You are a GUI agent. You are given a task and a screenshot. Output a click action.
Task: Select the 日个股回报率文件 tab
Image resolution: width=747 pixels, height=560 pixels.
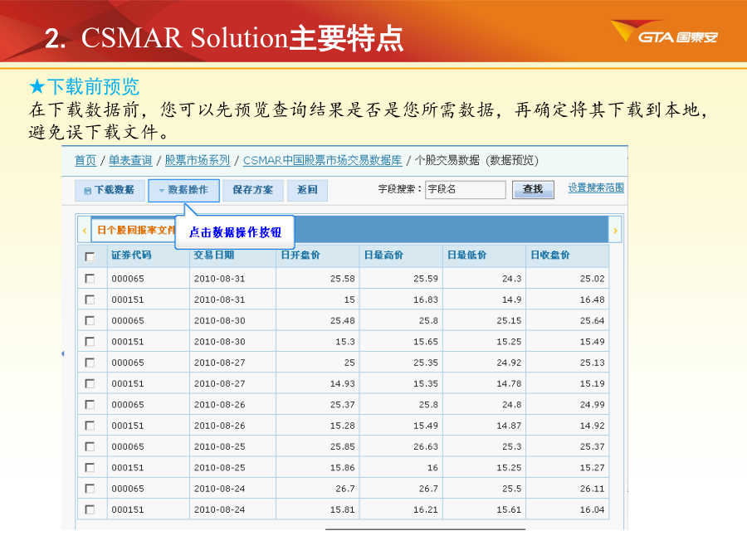(134, 231)
